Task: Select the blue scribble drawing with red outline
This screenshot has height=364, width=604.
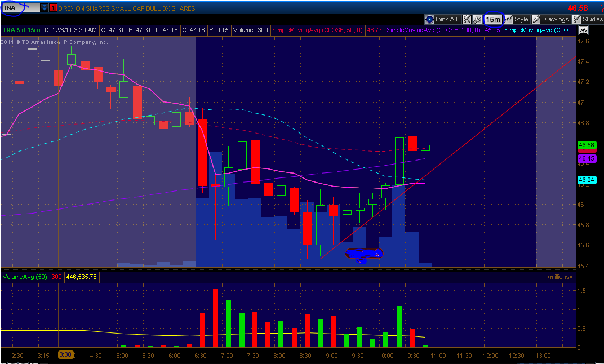Action: (363, 254)
